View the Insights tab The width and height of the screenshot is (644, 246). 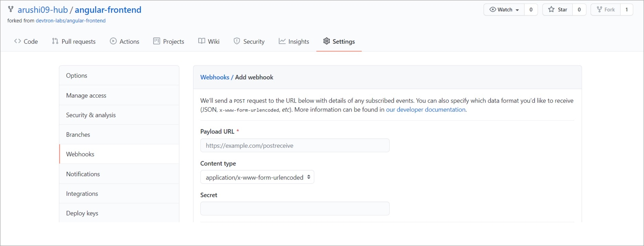[294, 42]
